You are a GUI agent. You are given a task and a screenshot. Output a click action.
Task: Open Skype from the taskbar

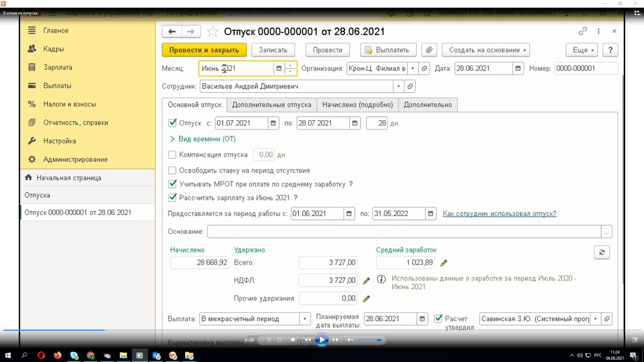(x=74, y=355)
